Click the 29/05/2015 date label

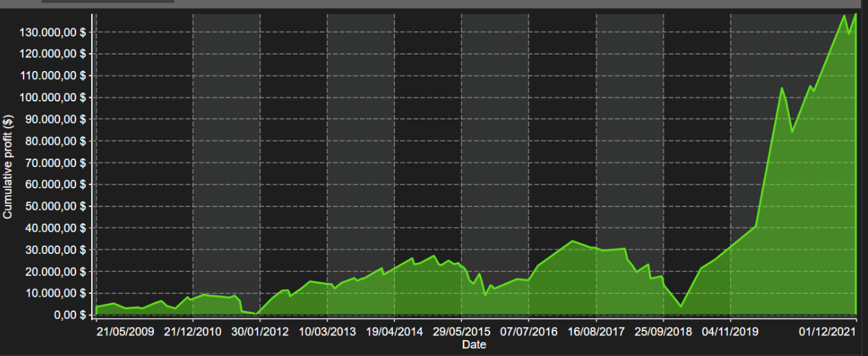462,332
